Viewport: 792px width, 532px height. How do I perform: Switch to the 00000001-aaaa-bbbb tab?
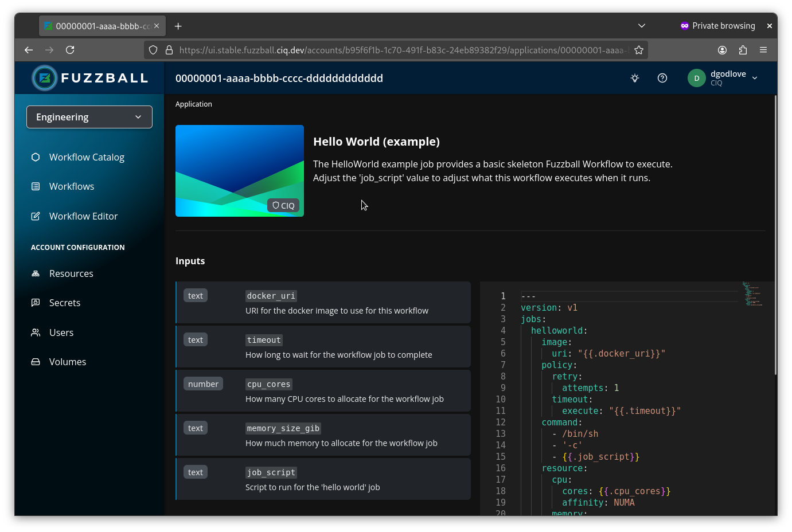pos(97,26)
